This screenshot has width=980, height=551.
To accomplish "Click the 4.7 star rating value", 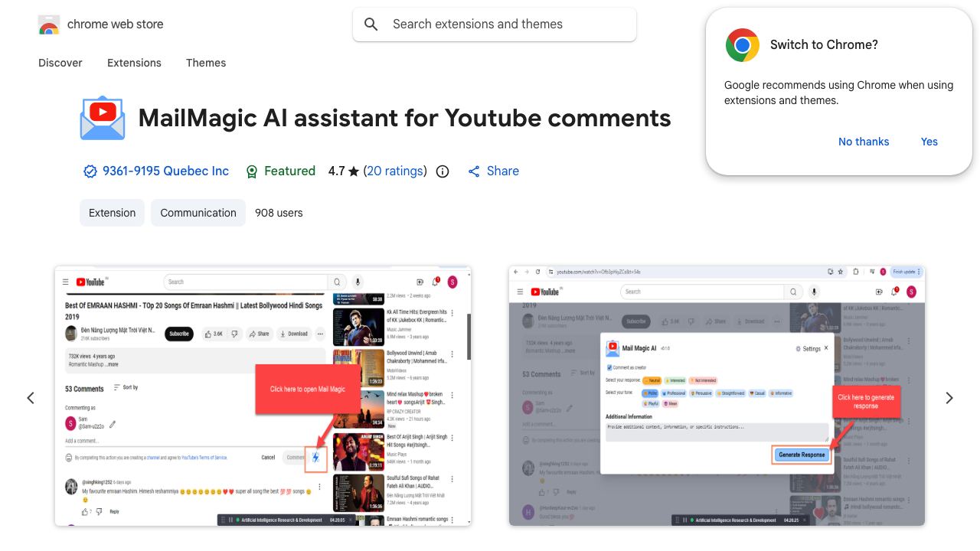I will pyautogui.click(x=344, y=171).
